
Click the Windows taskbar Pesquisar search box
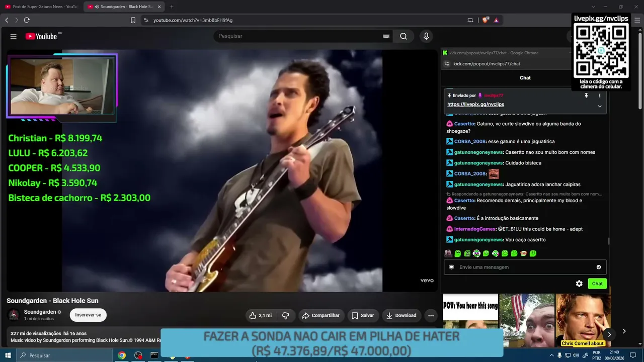coord(64,355)
